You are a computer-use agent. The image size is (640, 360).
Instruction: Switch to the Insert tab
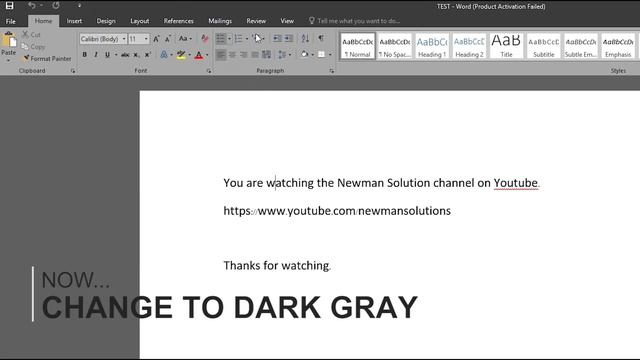pyautogui.click(x=74, y=21)
